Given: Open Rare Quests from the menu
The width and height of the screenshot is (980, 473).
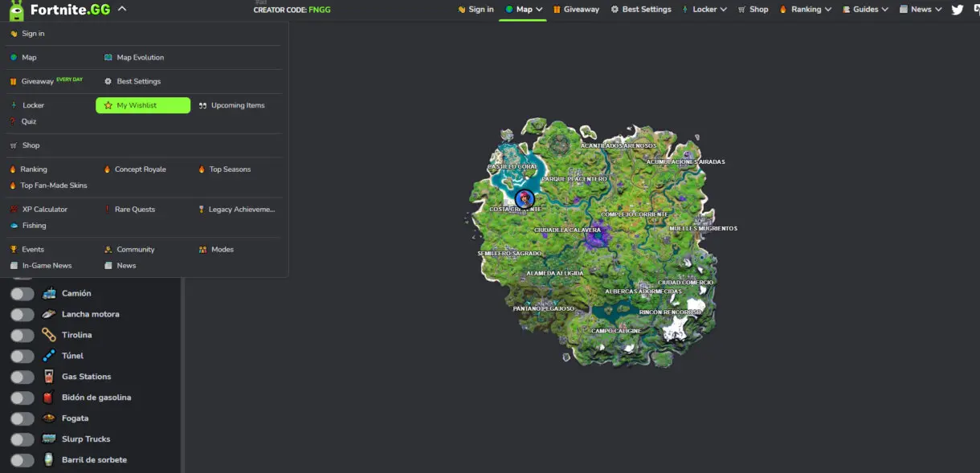Looking at the screenshot, I should tap(129, 210).
